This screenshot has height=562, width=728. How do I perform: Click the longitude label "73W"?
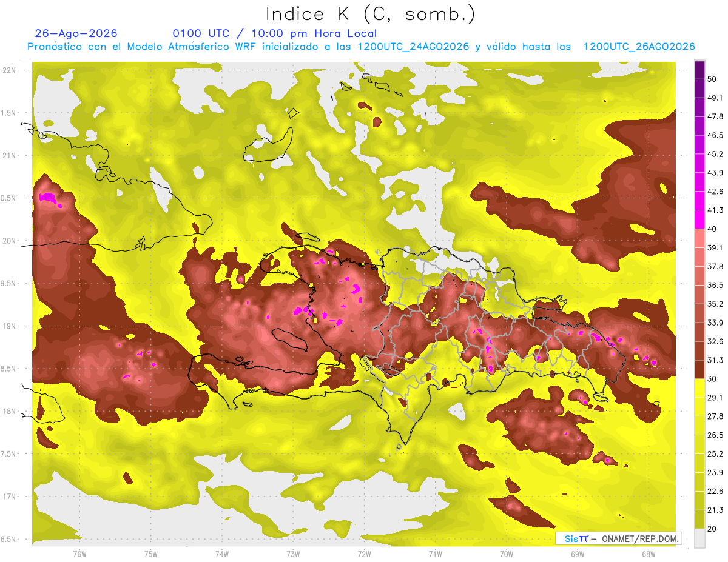tap(293, 554)
